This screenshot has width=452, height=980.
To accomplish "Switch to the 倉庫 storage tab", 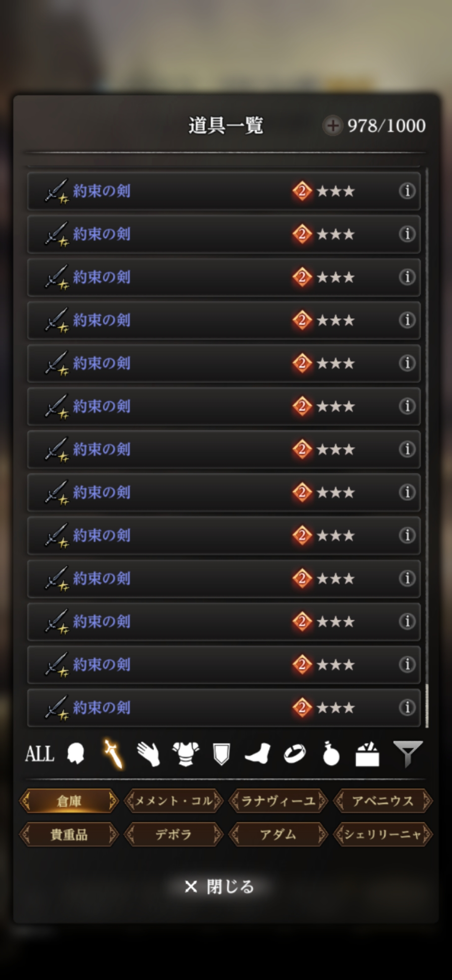I will 69,801.
